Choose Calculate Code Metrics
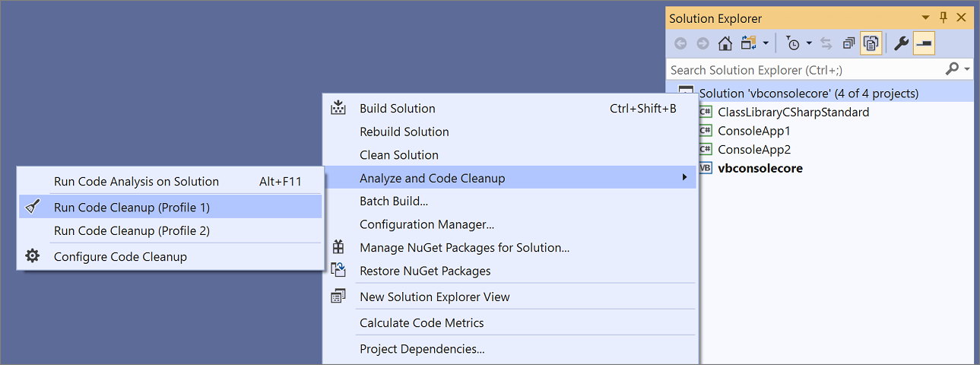Image resolution: width=980 pixels, height=365 pixels. point(509,322)
